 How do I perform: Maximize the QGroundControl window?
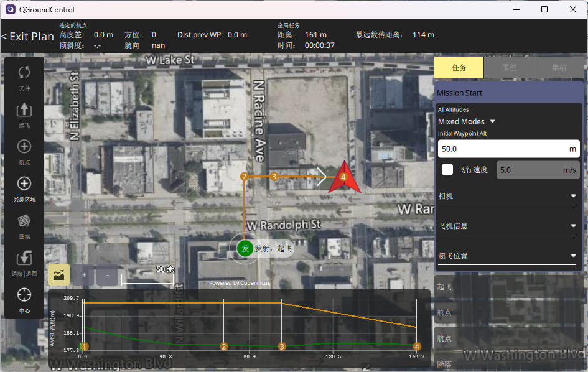click(x=544, y=9)
